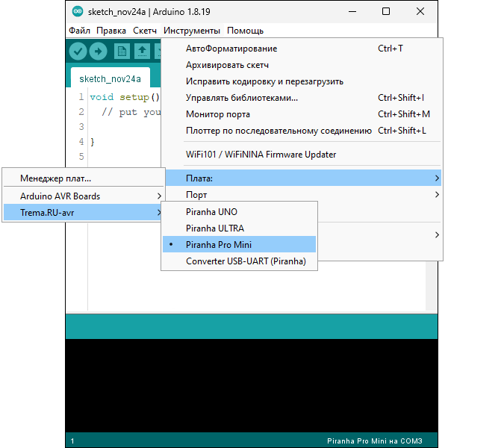Click the black console output area
Screen dimensions: 504x448
252,385
